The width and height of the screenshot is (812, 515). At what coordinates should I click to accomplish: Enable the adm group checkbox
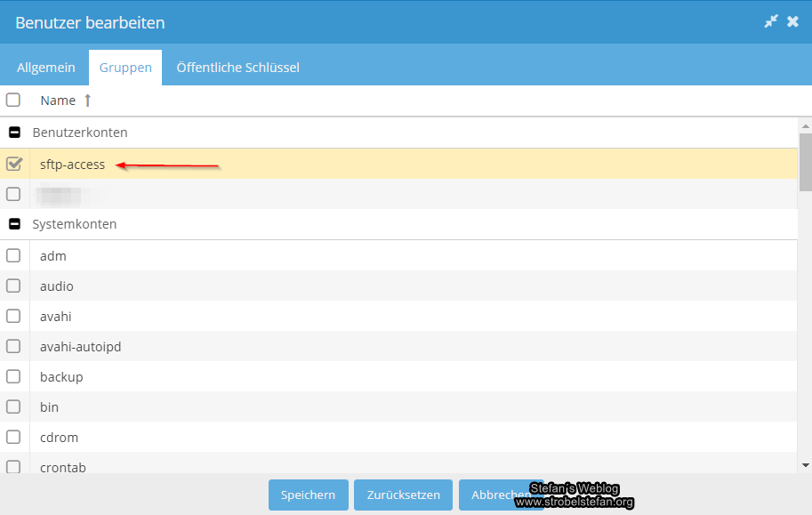[14, 256]
